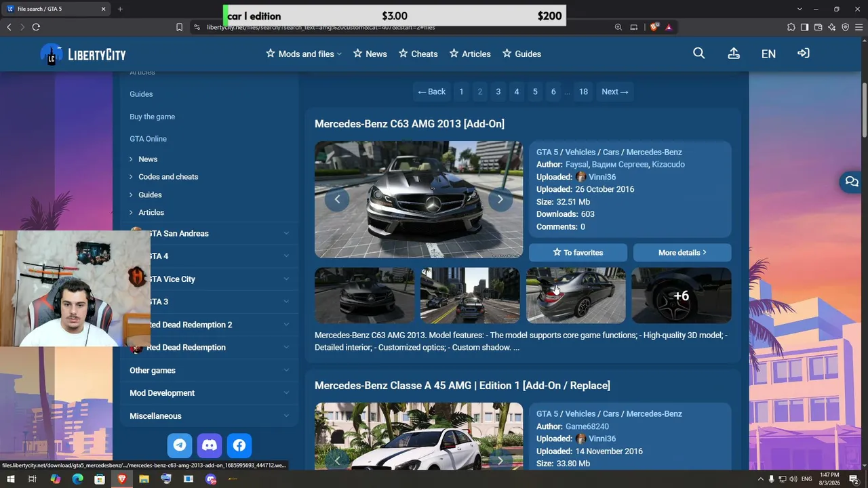Click More details for Mercedes-Benz C63 AMG
The image size is (868, 488).
click(682, 252)
